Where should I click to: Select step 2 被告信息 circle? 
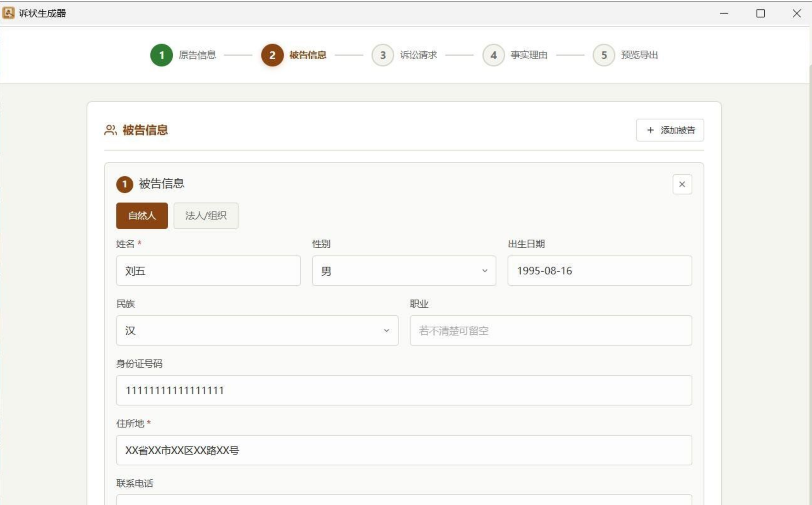tap(272, 55)
